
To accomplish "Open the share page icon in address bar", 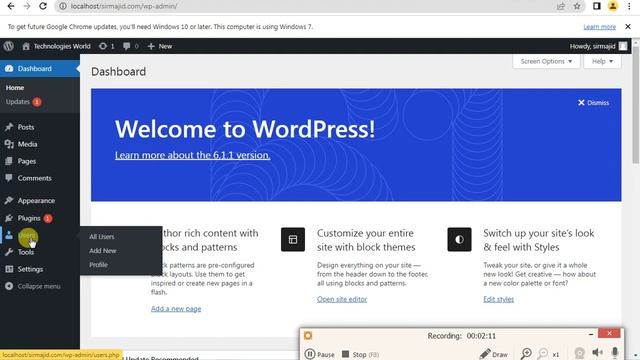I will click(561, 6).
